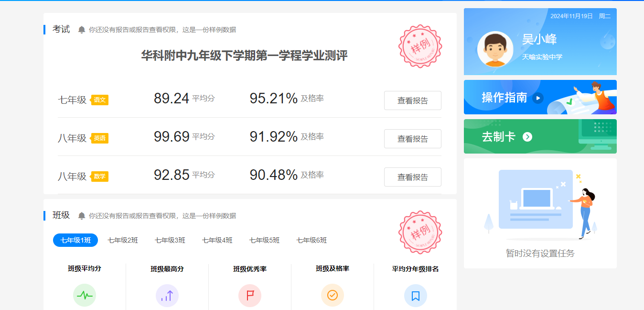Click the date 2024年11月19日

pyautogui.click(x=571, y=16)
